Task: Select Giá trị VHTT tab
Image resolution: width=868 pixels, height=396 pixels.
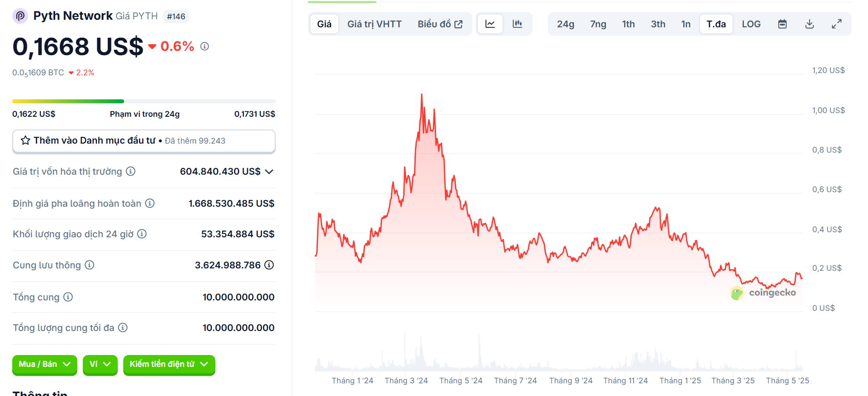Action: coord(374,24)
